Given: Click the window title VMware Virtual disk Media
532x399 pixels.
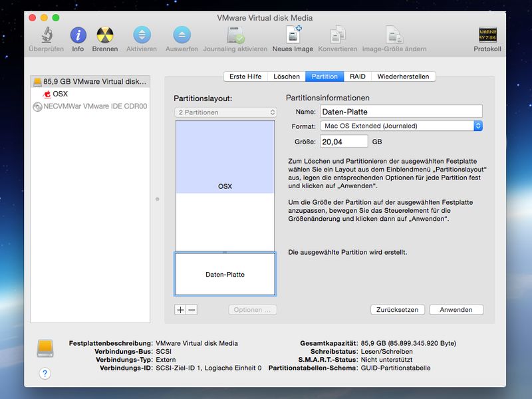Looking at the screenshot, I should 265,18.
